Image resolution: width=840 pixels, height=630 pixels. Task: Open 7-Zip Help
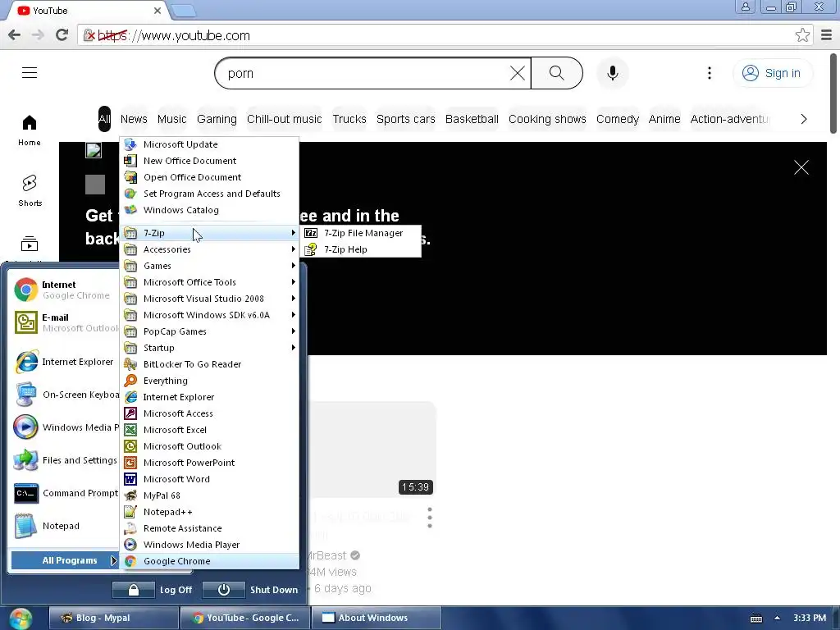click(x=361, y=249)
